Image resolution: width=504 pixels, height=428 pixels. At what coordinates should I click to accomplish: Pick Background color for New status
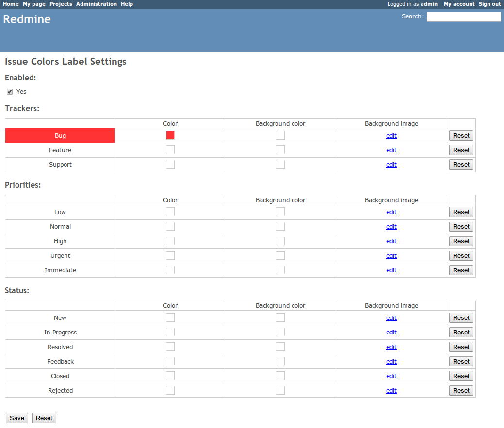pos(280,317)
